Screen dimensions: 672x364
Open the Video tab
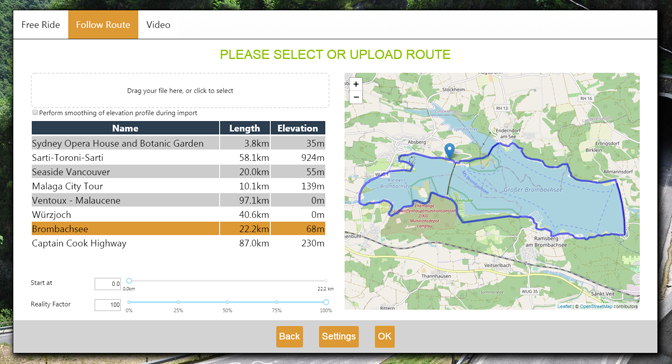[x=158, y=25]
